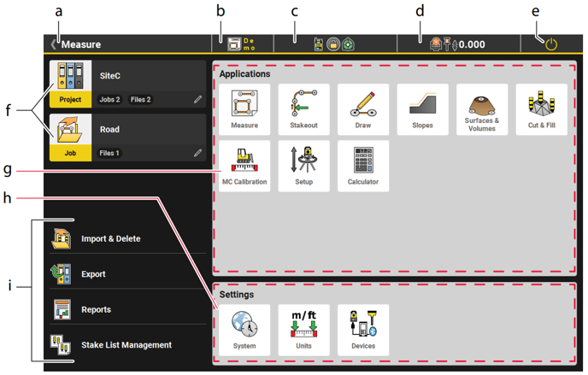Launch the Cut & Fill application
Image resolution: width=588 pixels, height=375 pixels.
pos(541,108)
